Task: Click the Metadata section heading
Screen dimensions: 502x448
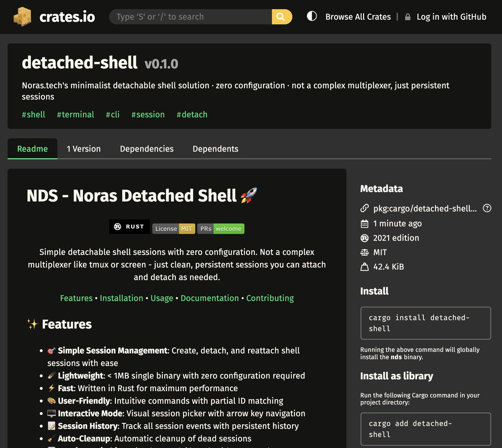Action: [x=382, y=189]
